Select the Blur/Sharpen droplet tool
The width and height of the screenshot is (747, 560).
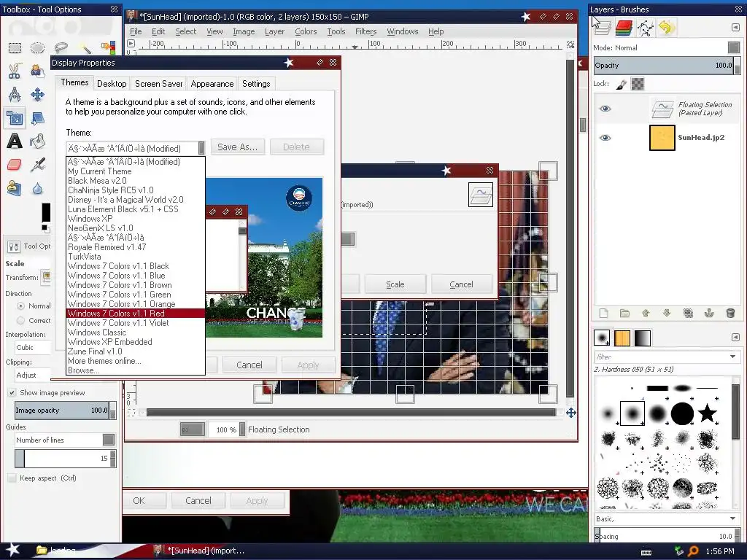[x=38, y=188]
